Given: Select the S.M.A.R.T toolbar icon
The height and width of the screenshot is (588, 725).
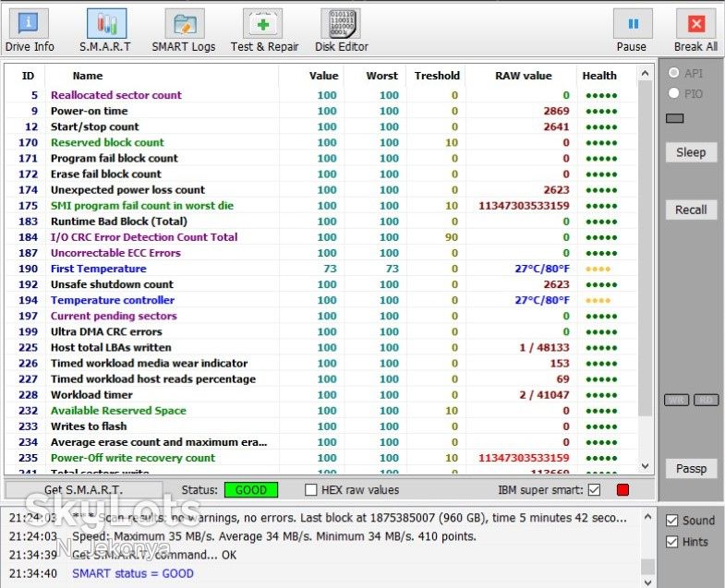Looking at the screenshot, I should [107, 24].
